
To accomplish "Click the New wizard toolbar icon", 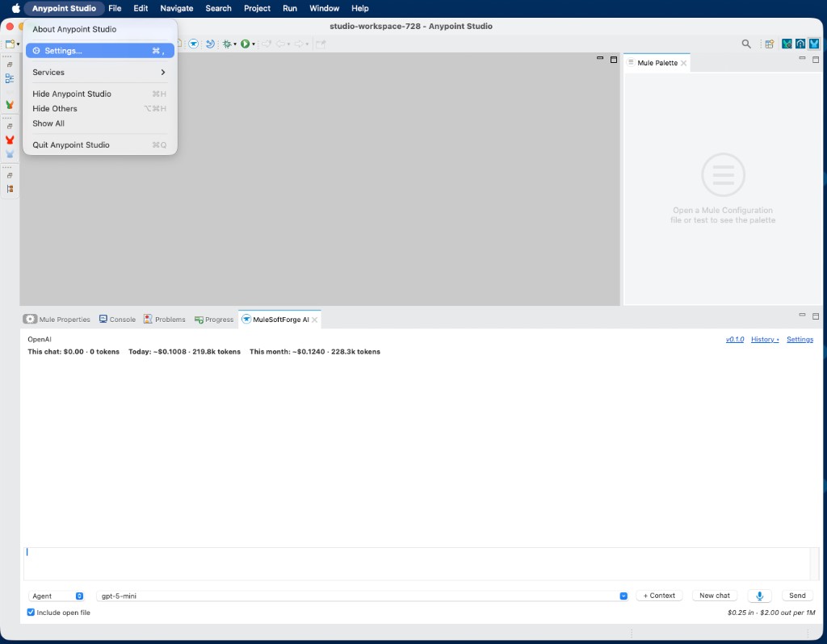I will pyautogui.click(x=10, y=44).
